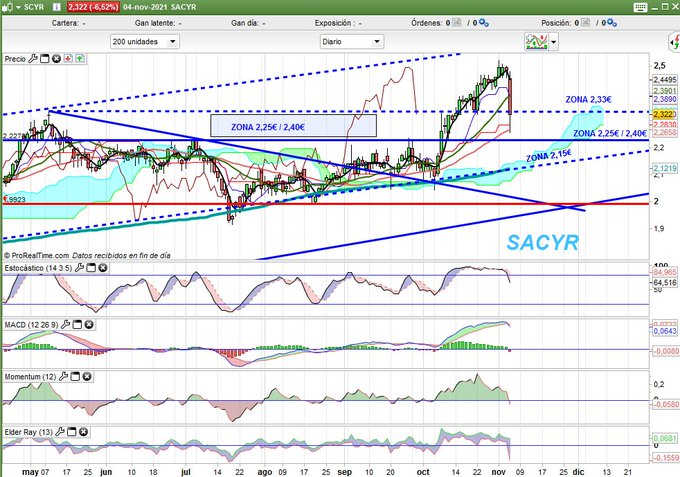Click the 2,4495 price axis label
This screenshot has height=477, width=680.
[664, 80]
